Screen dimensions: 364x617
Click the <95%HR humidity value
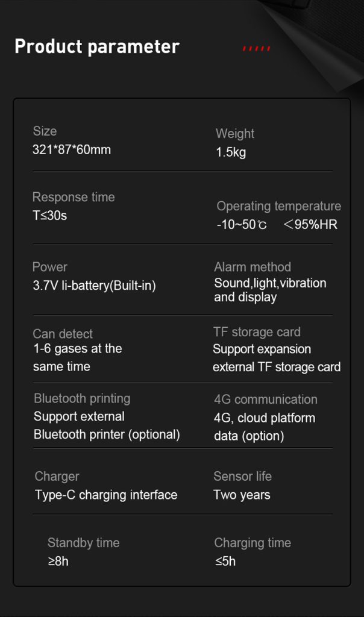click(310, 225)
